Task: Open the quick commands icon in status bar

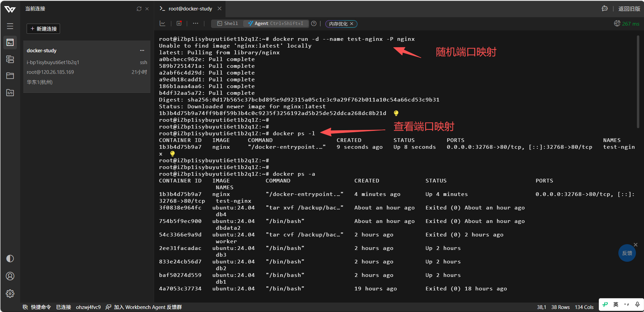Action: click(x=25, y=307)
